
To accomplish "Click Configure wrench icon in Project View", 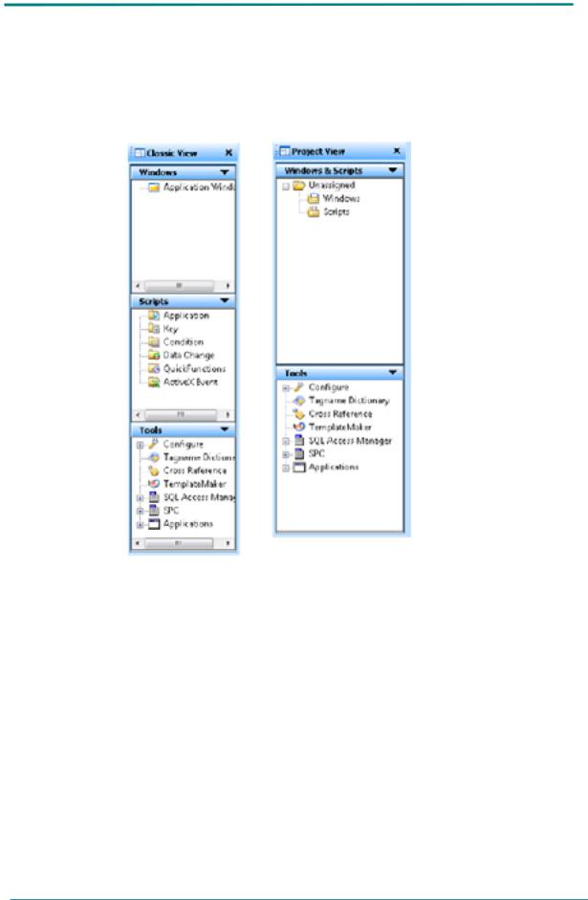I will (298, 387).
